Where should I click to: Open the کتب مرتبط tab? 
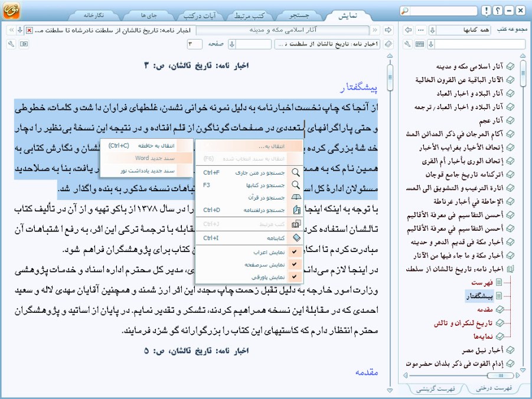(249, 15)
